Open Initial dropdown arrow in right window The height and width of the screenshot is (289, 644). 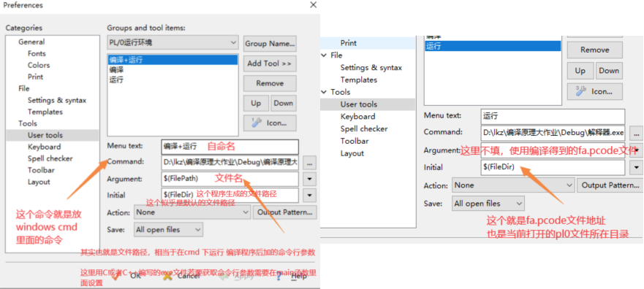636,168
